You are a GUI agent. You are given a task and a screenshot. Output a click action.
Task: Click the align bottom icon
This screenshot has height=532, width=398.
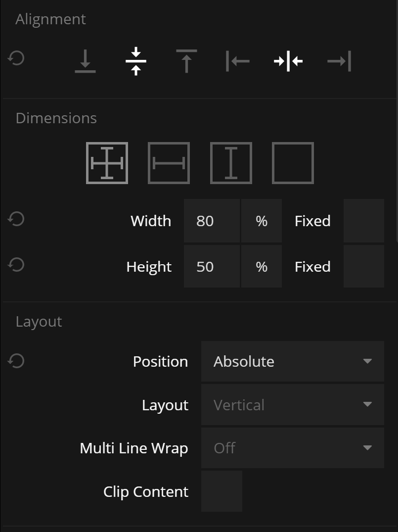pyautogui.click(x=85, y=61)
